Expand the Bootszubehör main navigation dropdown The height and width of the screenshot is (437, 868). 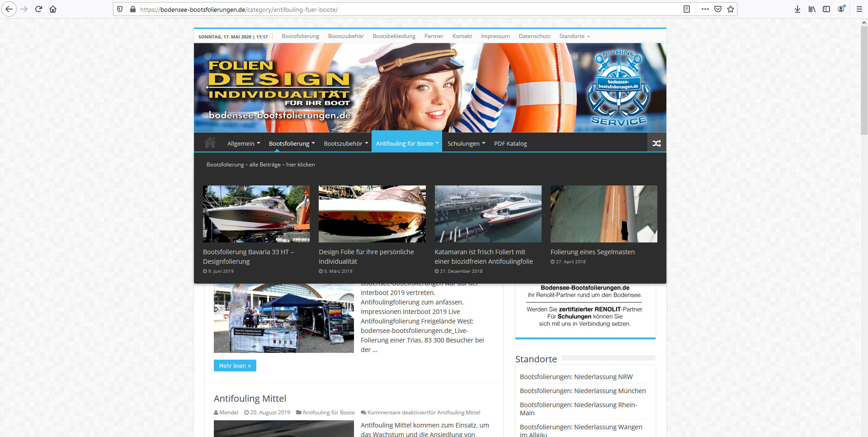(x=345, y=143)
